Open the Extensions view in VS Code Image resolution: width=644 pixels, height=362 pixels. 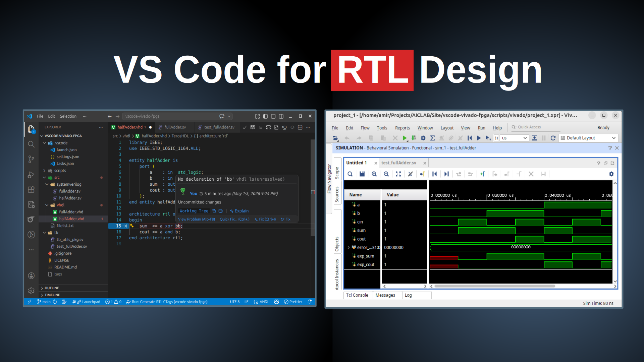coord(31,190)
